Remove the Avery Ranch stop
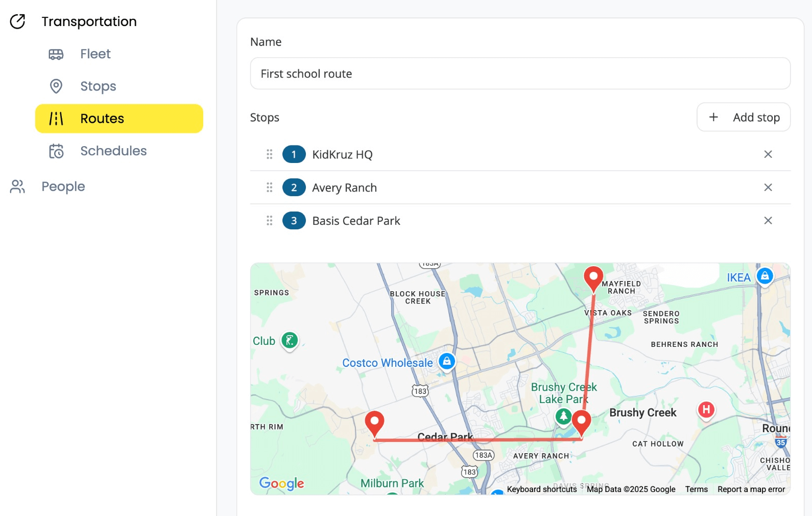Screen dimensions: 812x516 coord(768,187)
